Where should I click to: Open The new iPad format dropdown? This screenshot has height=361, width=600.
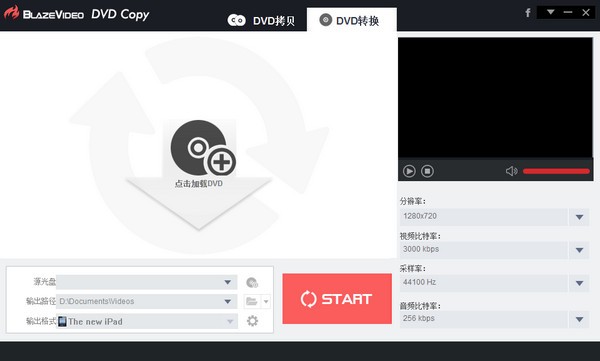230,321
